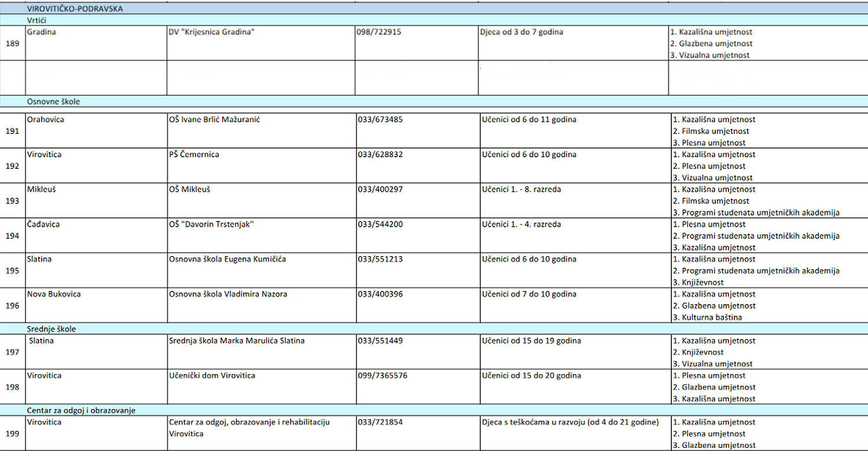
Task: Select the Srednje škole section header
Action: 434,328
